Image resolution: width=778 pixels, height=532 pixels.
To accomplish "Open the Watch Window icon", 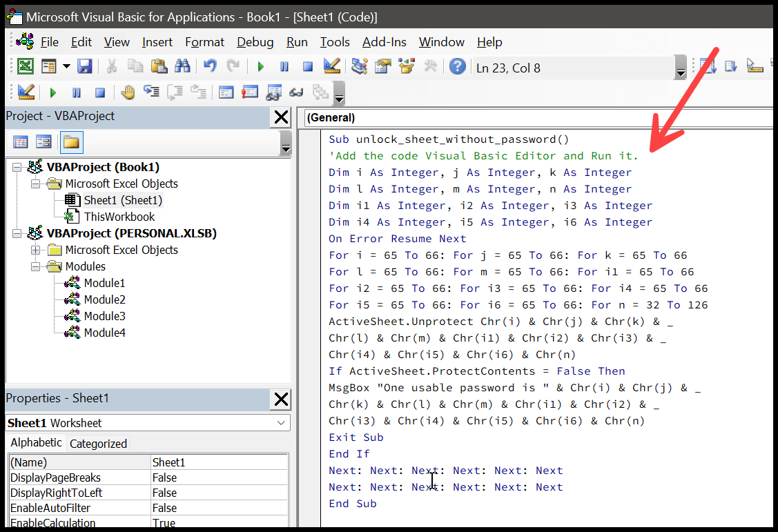I will pos(273,92).
